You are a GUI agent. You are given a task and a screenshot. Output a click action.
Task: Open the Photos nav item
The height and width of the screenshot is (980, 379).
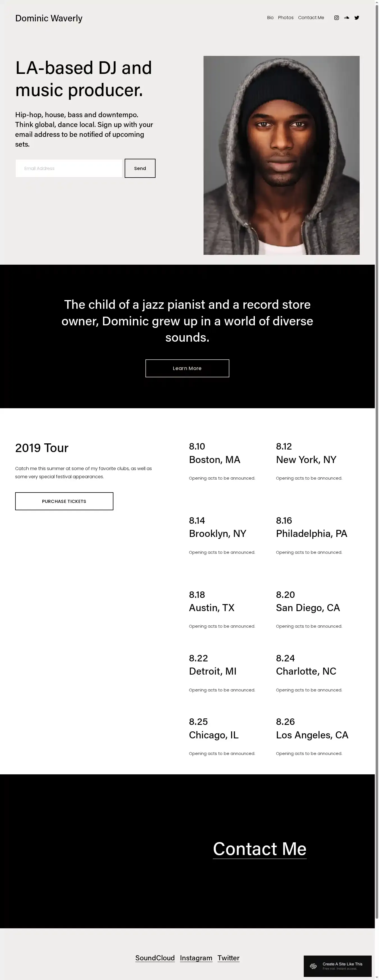click(286, 18)
